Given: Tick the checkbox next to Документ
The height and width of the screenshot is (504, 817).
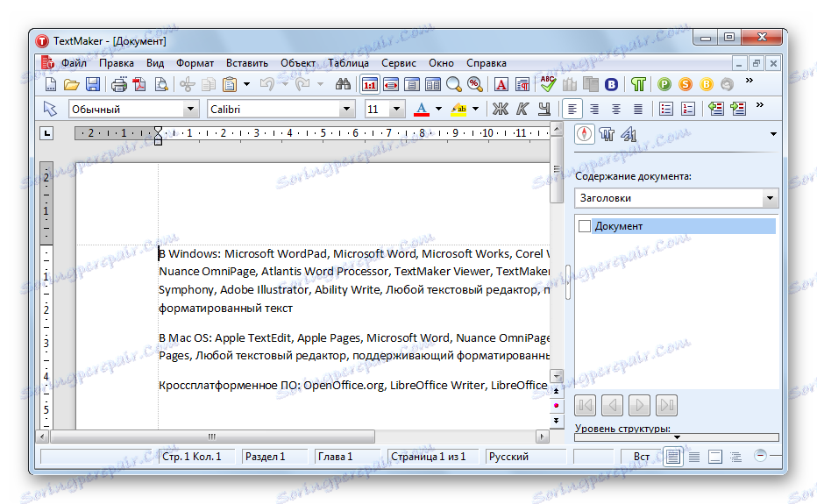Looking at the screenshot, I should [x=585, y=226].
